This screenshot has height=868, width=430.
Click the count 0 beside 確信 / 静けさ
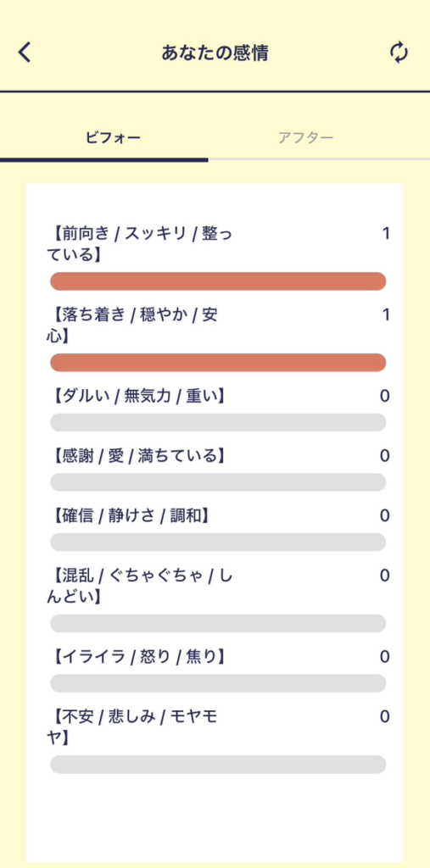385,516
